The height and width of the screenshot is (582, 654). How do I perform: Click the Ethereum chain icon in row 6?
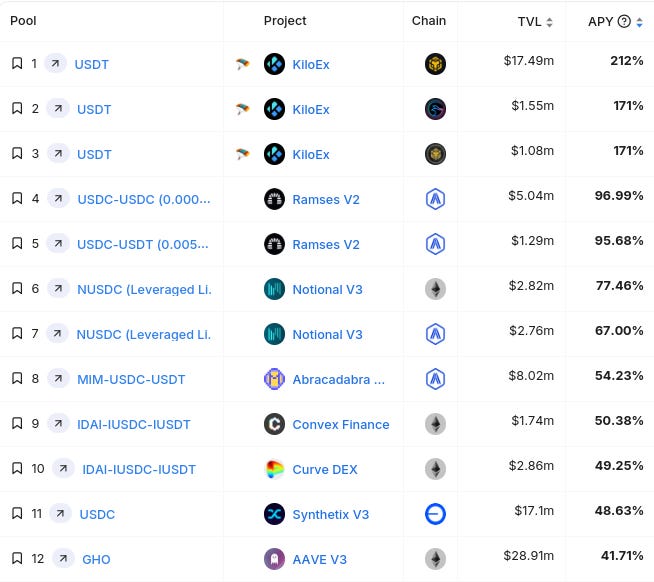[435, 289]
